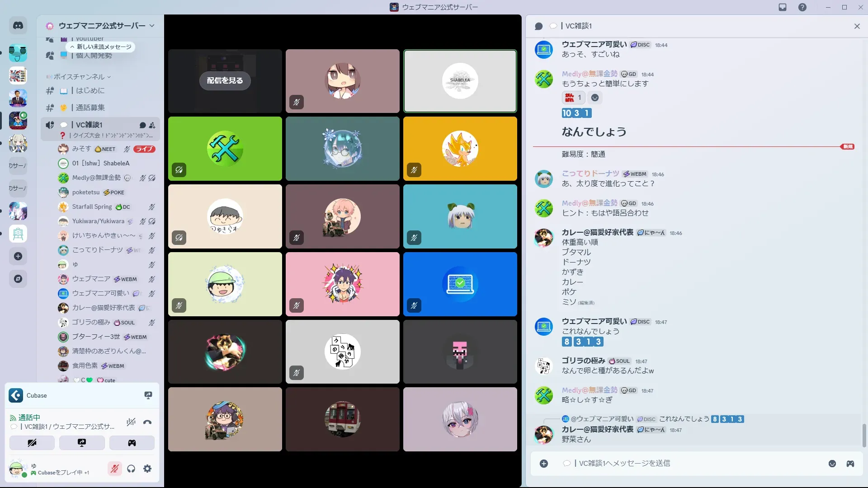Toggle noise suppression in voice panel

[131, 422]
